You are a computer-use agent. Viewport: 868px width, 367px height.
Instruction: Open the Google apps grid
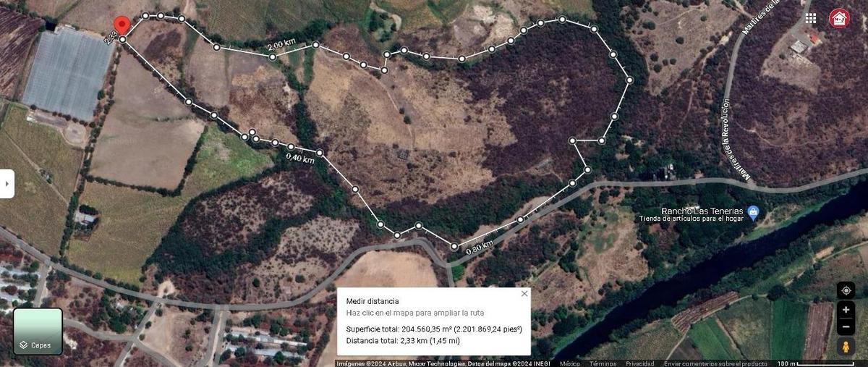811,18
